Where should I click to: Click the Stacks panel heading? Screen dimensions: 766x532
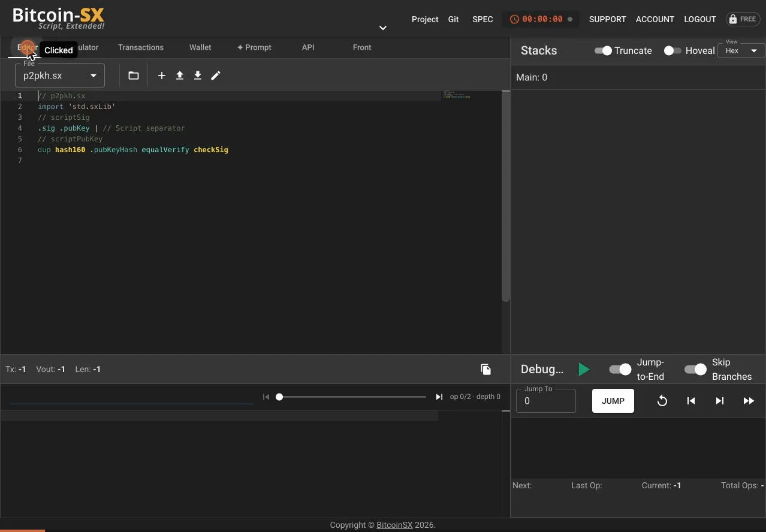pos(539,50)
